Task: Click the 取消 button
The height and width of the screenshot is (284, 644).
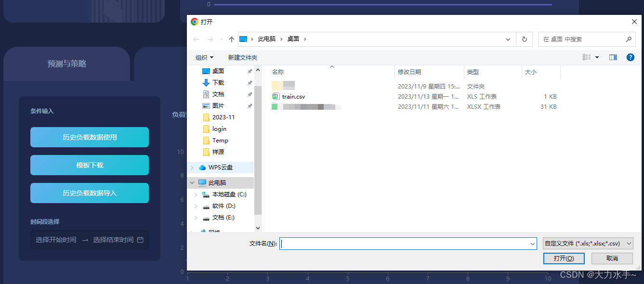Action: (612, 258)
